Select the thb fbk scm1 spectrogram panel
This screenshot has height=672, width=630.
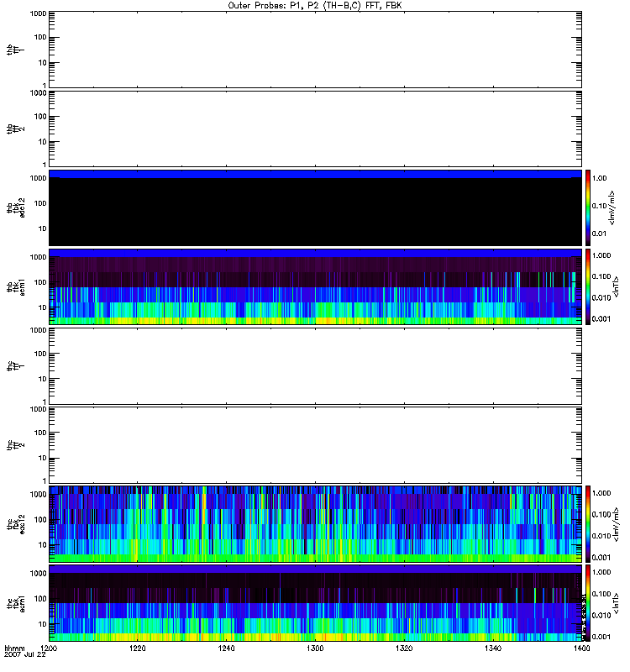click(x=316, y=286)
